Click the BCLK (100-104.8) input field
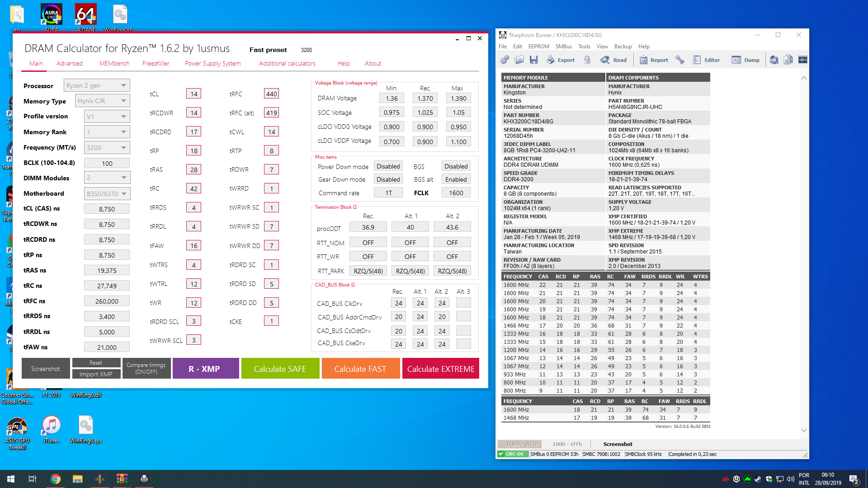Screen dimensions: 868x488 coord(107,163)
